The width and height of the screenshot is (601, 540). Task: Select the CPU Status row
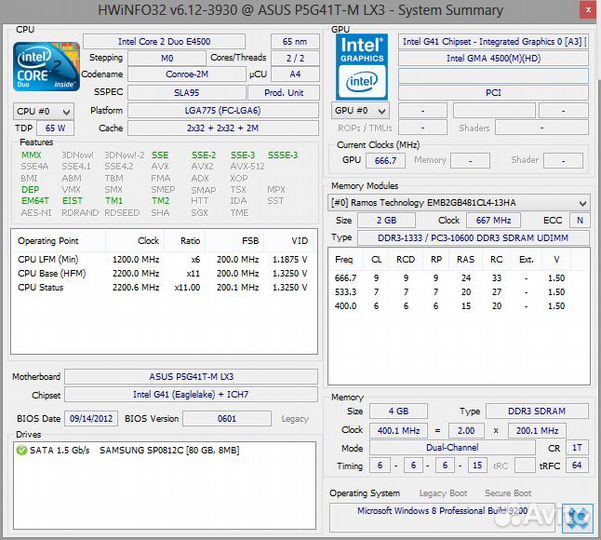(x=163, y=287)
